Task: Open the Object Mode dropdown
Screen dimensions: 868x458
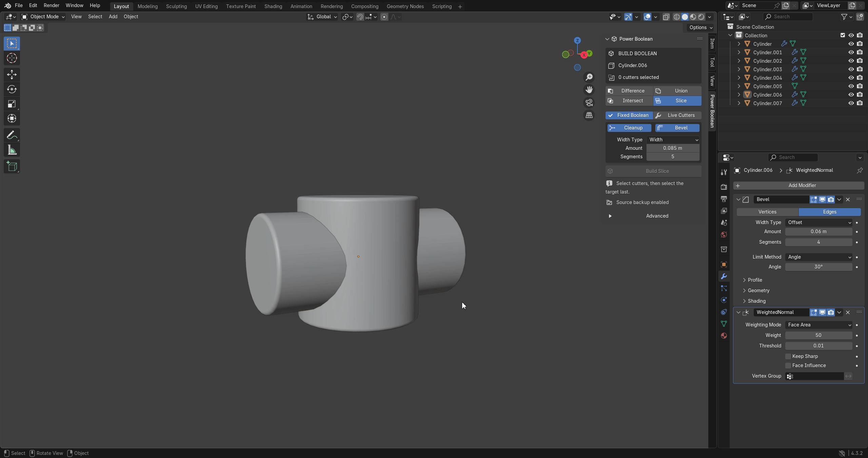Action: (x=43, y=17)
